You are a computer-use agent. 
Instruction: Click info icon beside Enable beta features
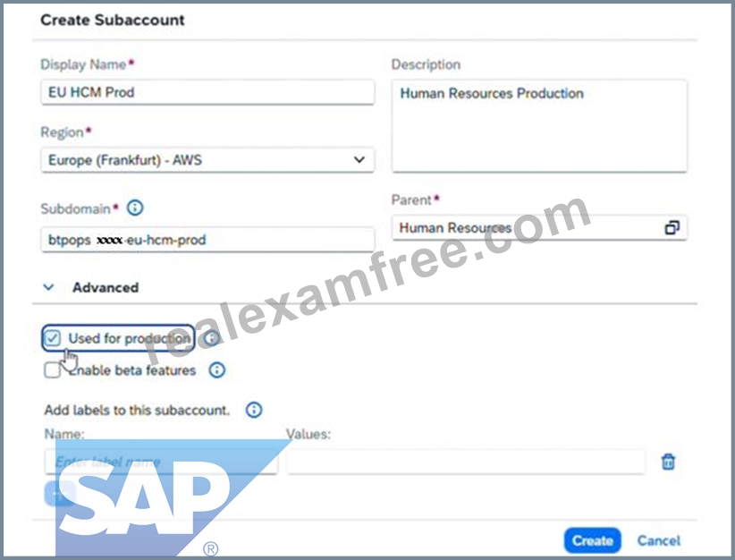pyautogui.click(x=216, y=370)
